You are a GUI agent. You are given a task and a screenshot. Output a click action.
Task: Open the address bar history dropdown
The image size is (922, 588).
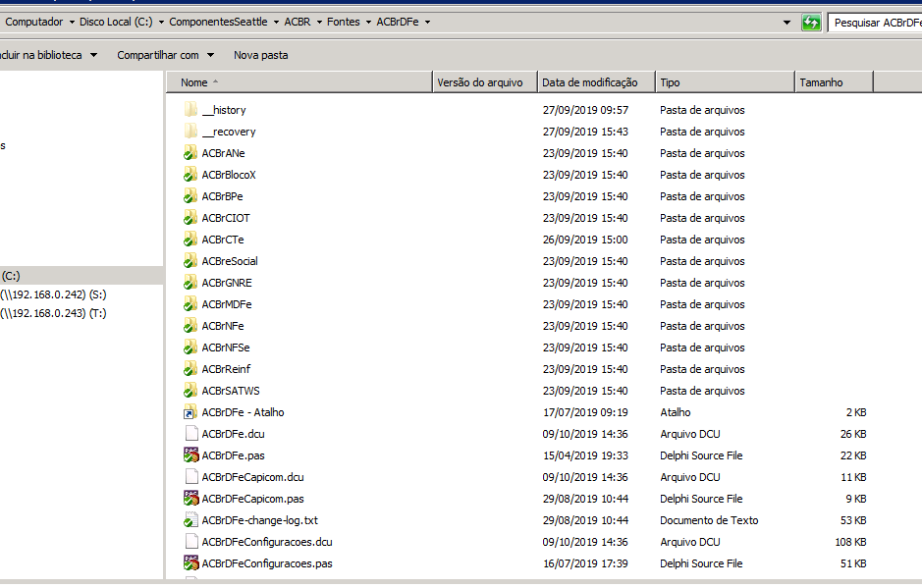(786, 23)
